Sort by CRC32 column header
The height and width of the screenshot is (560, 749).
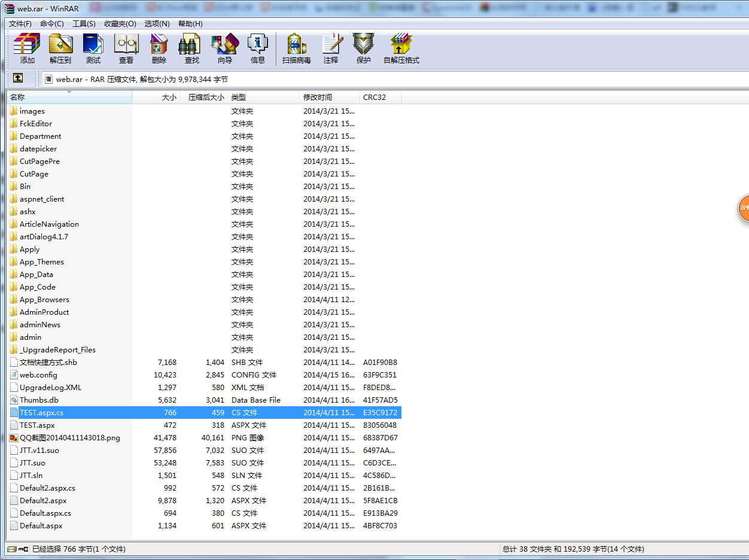[380, 97]
